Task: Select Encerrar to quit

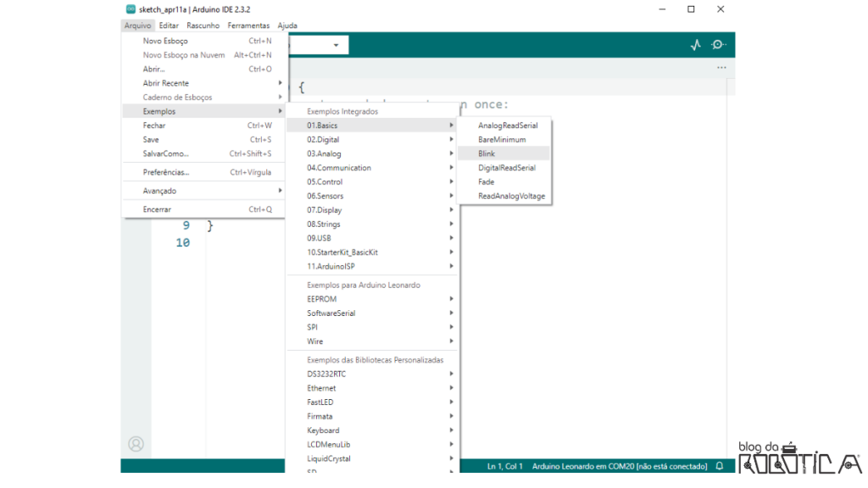Action: 203,209
